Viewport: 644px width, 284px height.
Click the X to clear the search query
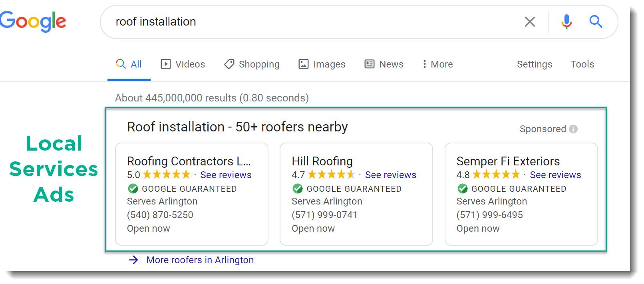(x=530, y=22)
